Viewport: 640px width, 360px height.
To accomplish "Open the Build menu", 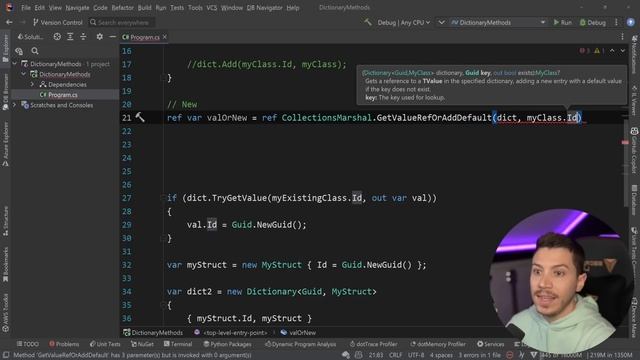I will click(x=144, y=7).
